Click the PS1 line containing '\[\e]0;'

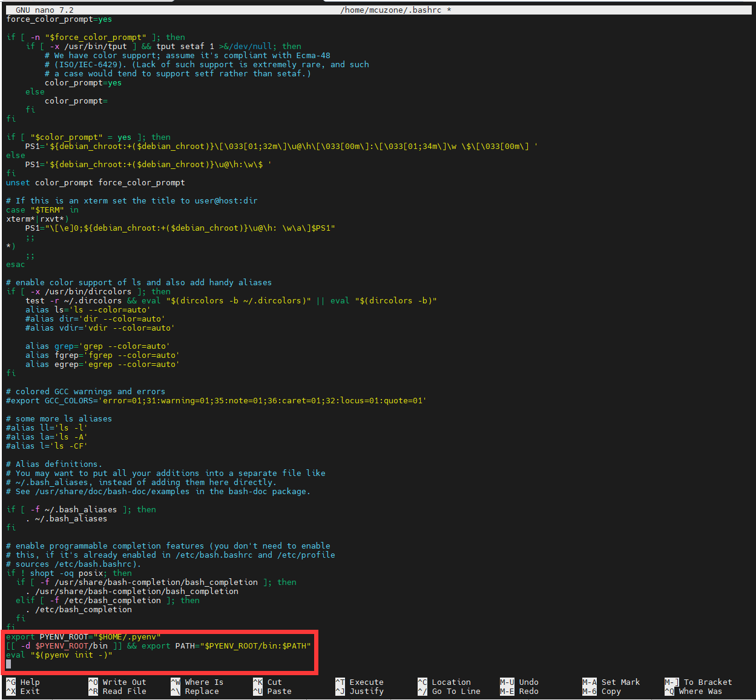(180, 228)
